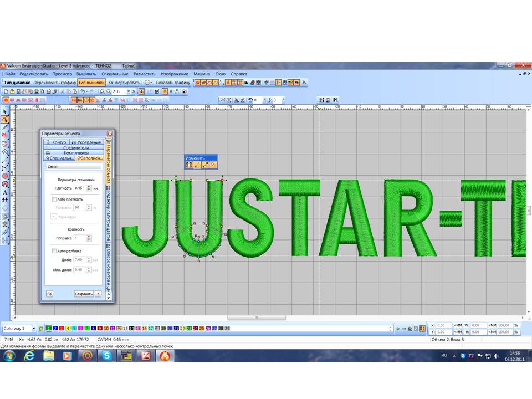Close the Параметры объекта dialog
This screenshot has height=399, width=532.
pos(110,134)
